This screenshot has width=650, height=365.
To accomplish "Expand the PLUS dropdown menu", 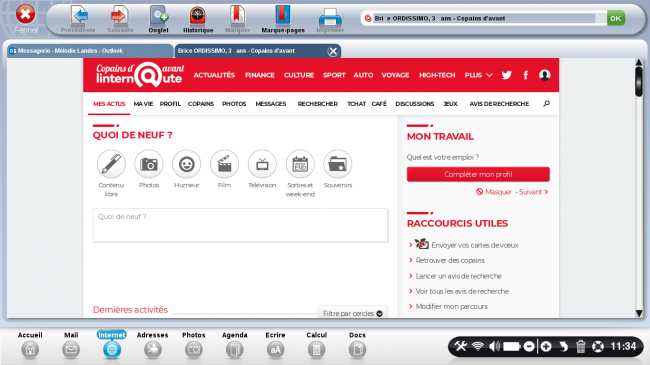I will pos(478,75).
